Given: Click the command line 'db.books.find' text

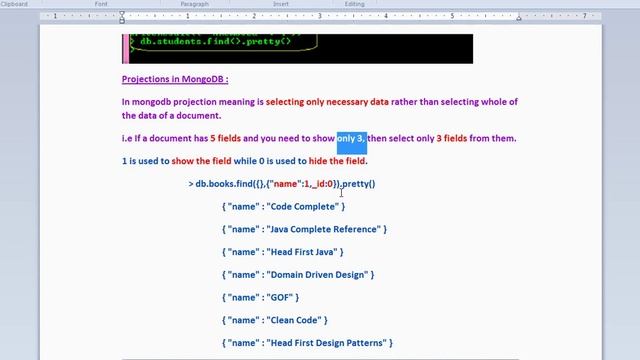Looking at the screenshot, I should (282, 184).
